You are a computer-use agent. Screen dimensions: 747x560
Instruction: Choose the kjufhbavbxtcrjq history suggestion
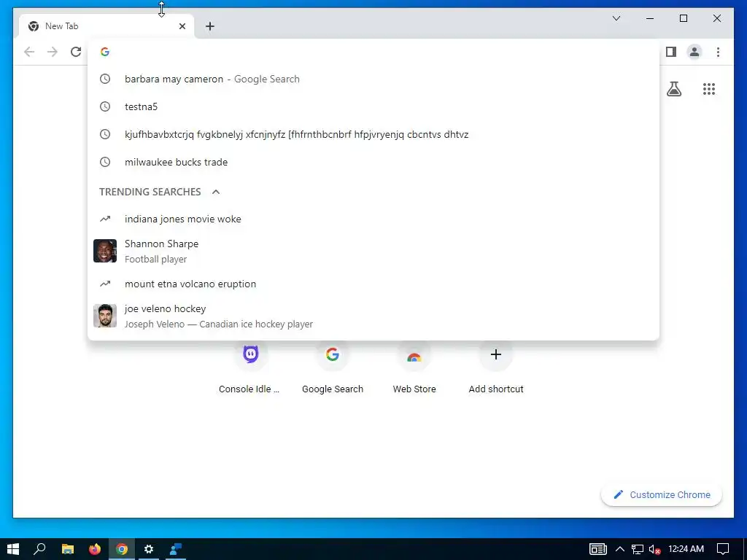click(373, 134)
